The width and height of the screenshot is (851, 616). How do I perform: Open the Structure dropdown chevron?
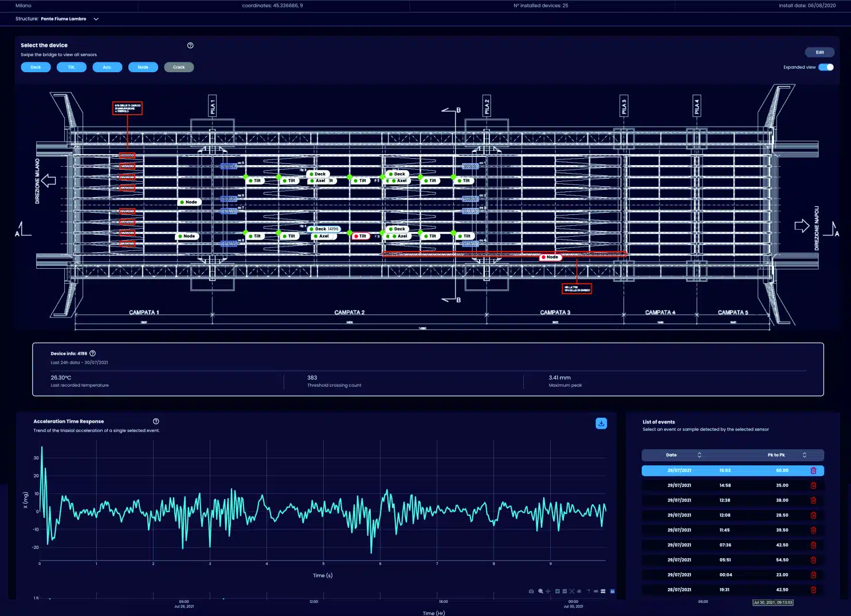[96, 19]
